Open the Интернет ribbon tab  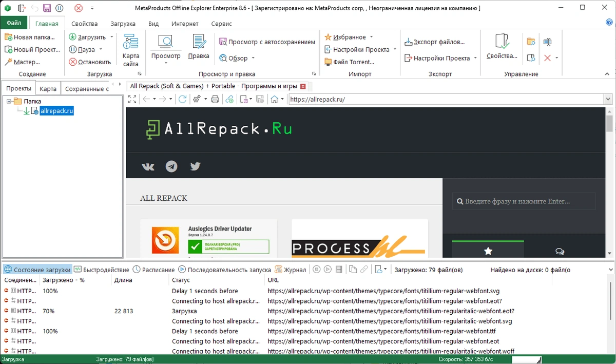click(x=185, y=24)
